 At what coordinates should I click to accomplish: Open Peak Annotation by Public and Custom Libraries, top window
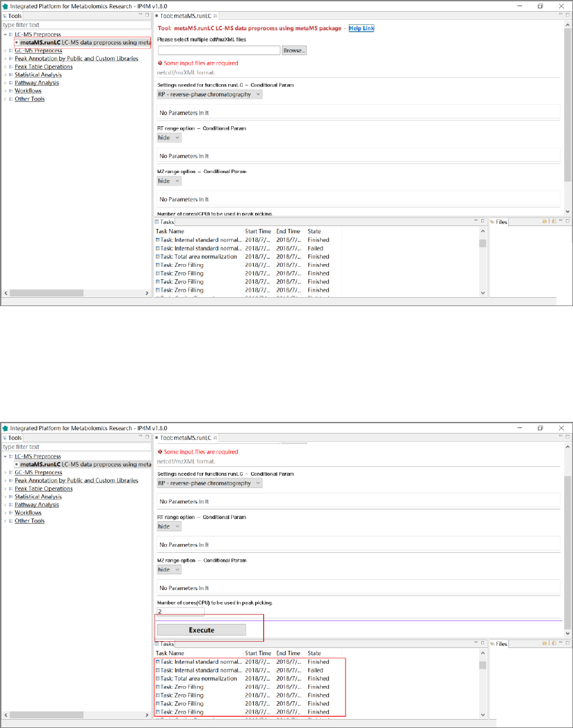click(x=77, y=59)
